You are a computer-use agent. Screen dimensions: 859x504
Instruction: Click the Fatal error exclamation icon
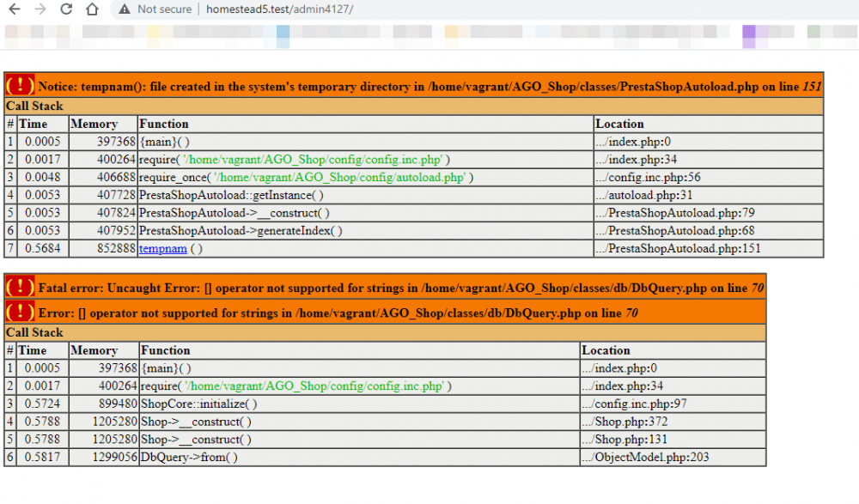(21, 287)
